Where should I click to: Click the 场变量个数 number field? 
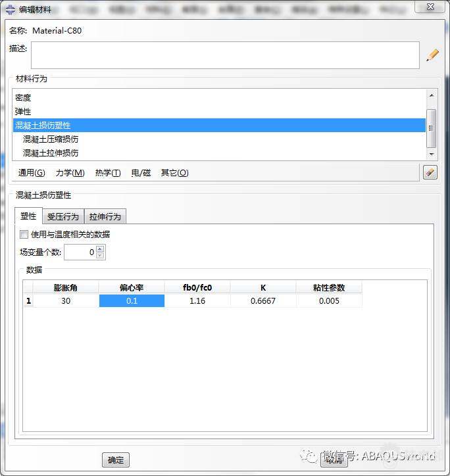tap(80, 252)
